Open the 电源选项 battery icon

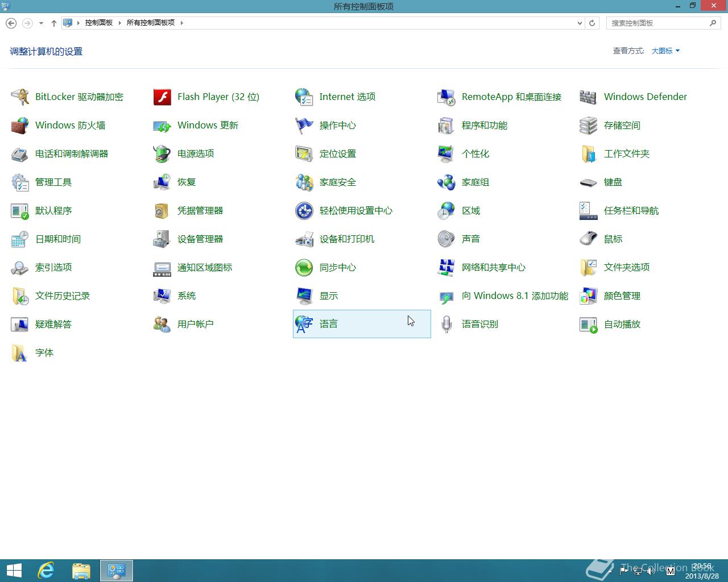pos(162,153)
